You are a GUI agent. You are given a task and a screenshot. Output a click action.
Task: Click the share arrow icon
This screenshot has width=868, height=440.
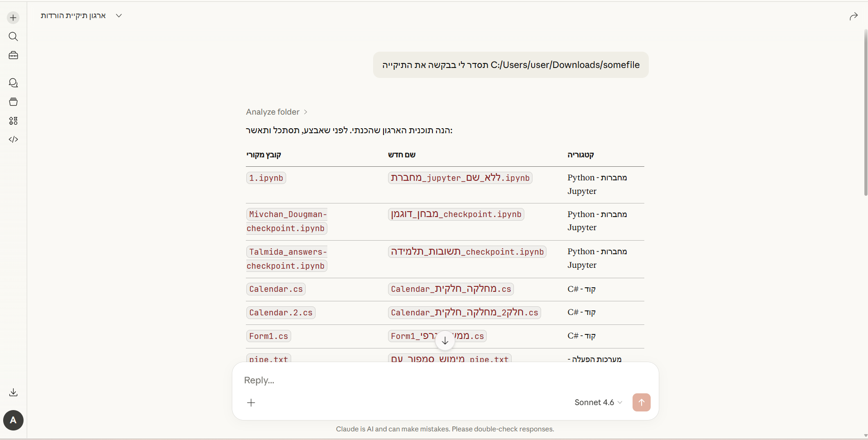point(853,17)
